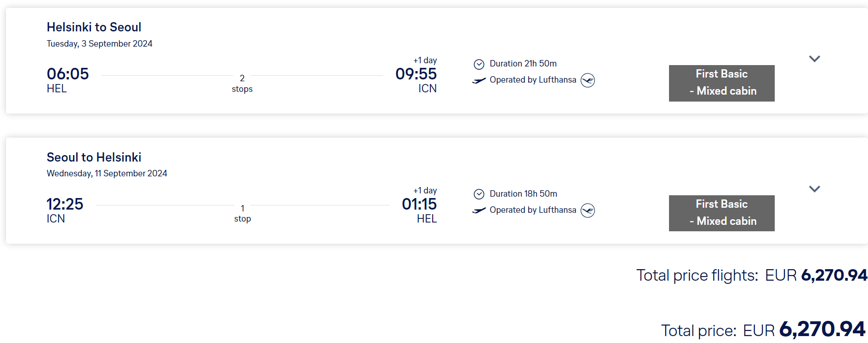Click the 09:55 ICN arrival time
This screenshot has height=343, width=868.
pos(416,74)
